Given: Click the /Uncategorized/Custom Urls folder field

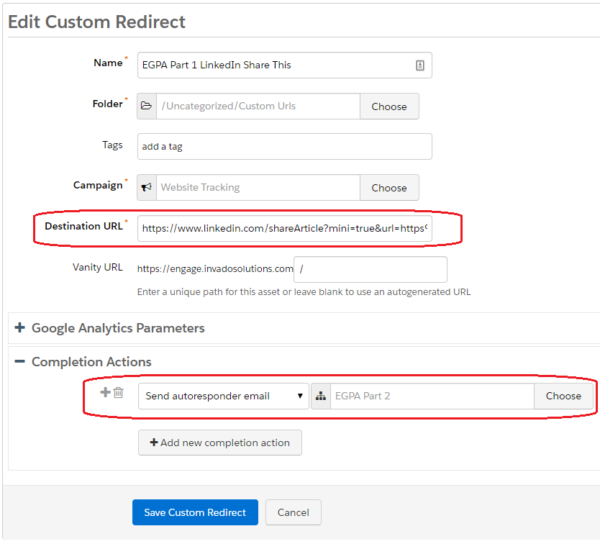Looking at the screenshot, I should (258, 106).
